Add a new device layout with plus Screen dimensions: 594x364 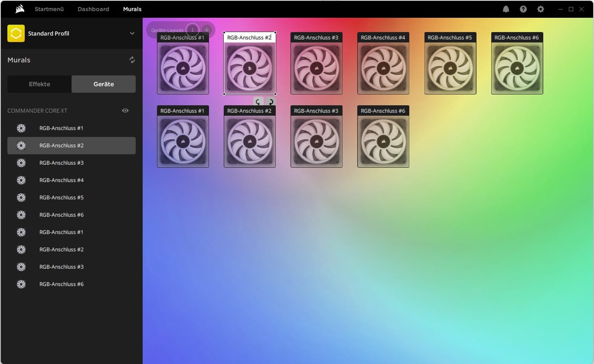pyautogui.click(x=207, y=30)
